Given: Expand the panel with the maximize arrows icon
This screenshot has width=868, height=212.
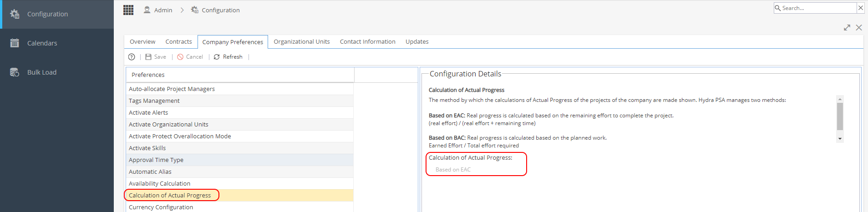Looking at the screenshot, I should 847,28.
